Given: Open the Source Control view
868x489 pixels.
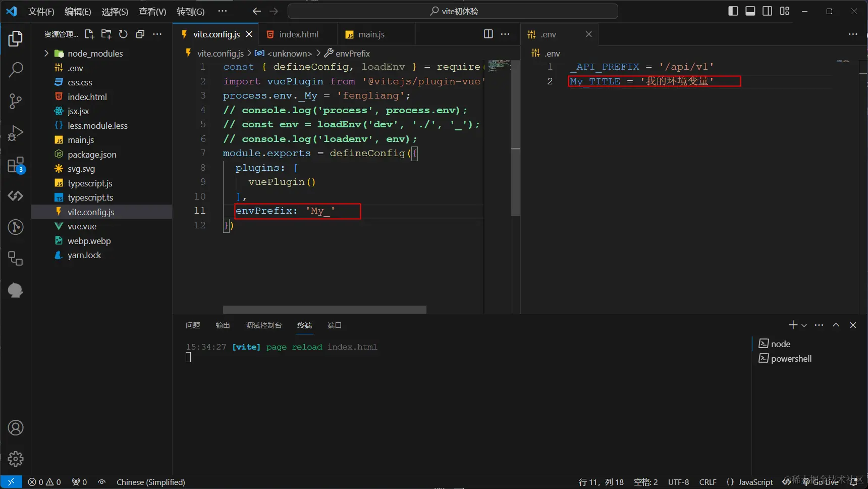Looking at the screenshot, I should coord(16,101).
